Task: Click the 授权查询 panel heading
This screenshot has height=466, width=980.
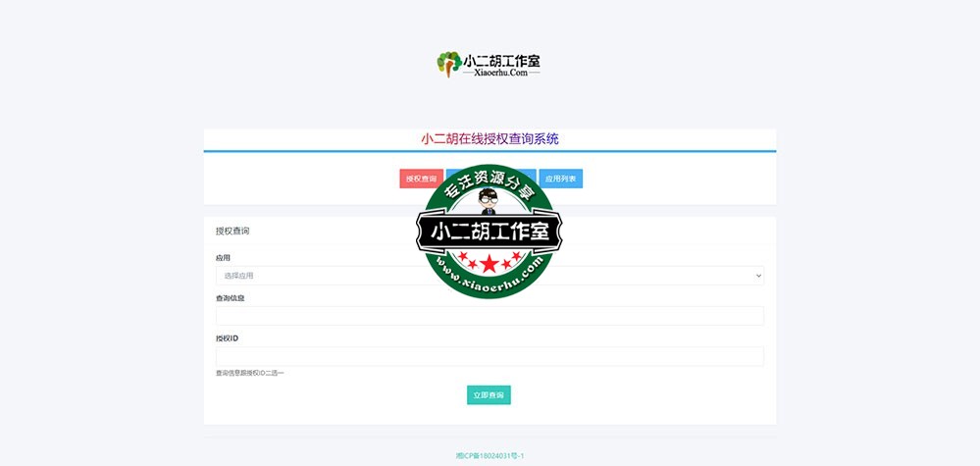Action: point(232,232)
